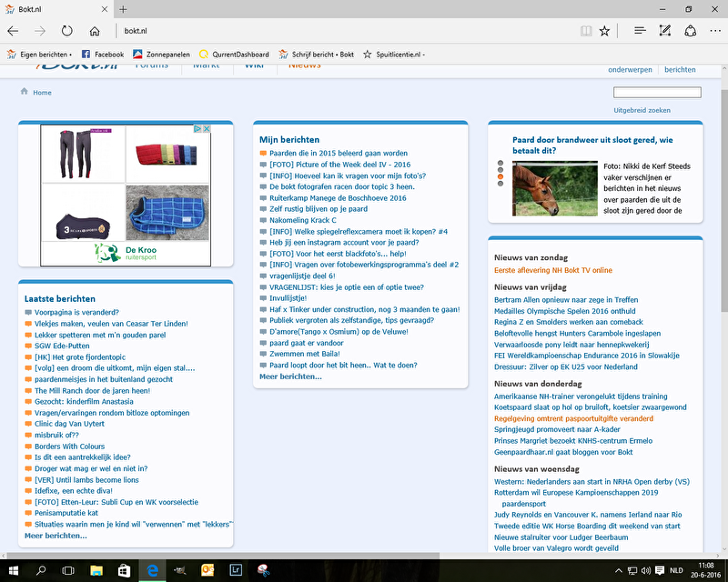
Task: Show hidden tray icons with the chevron
Action: 619,570
